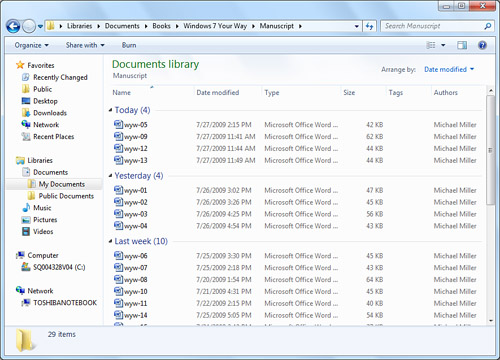
Task: Click the refresh button beside address bar
Action: coord(369,26)
